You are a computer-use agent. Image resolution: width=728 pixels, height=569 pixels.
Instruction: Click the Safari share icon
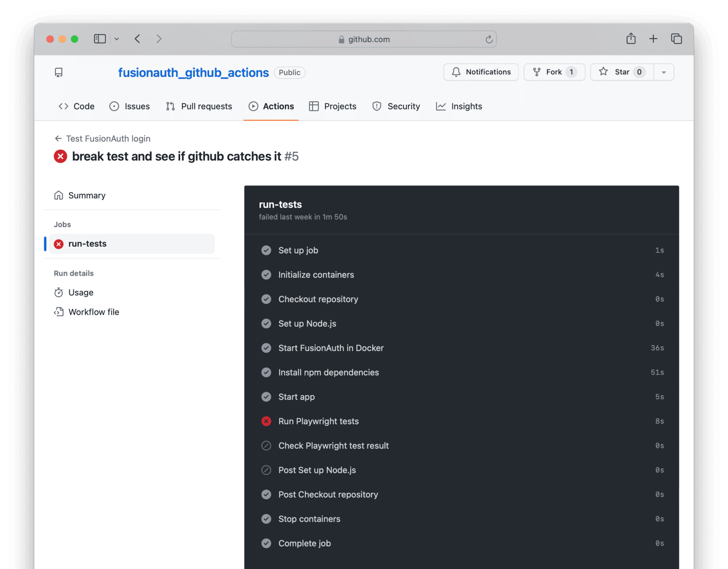[631, 39]
